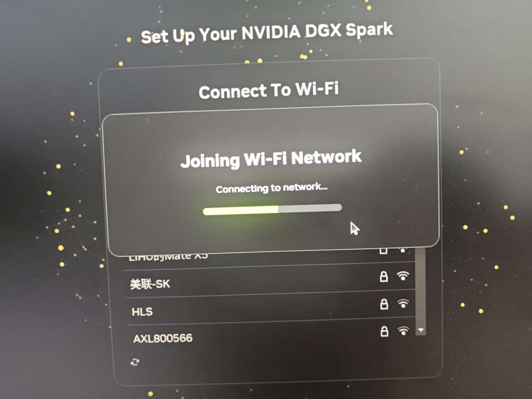Click the lock icon for 美联-SK
Image resolution: width=532 pixels, height=399 pixels.
(x=384, y=277)
